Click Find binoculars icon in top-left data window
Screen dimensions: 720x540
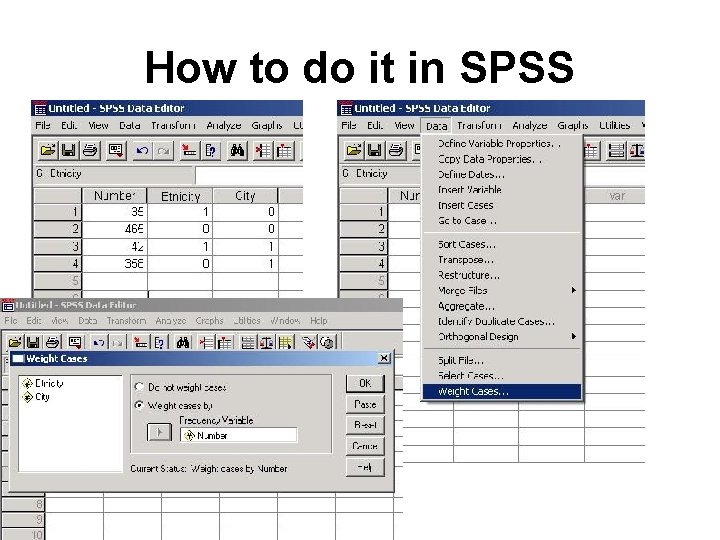tap(237, 151)
